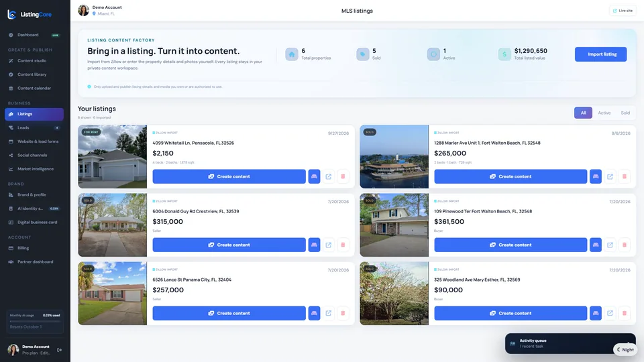Open Content calendar in the sidebar
Image resolution: width=644 pixels, height=362 pixels.
(34, 88)
